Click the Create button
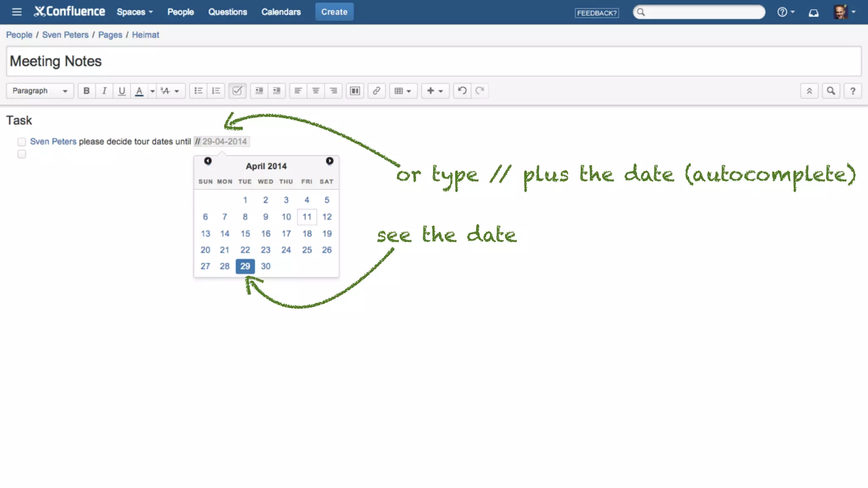Screen dimensions: 868x488 tap(334, 12)
